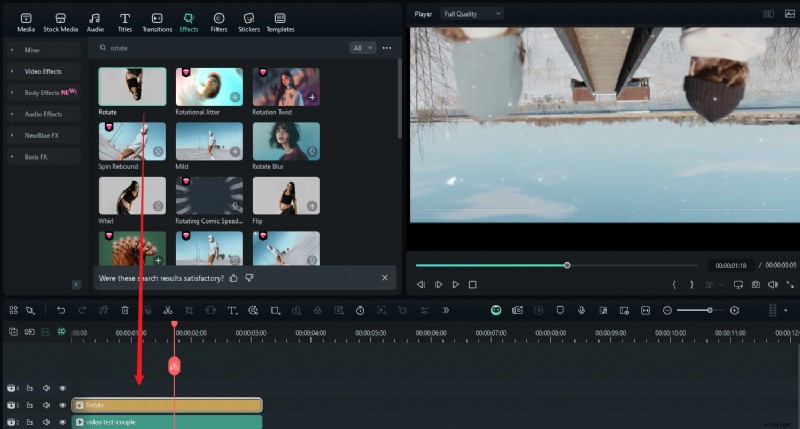The image size is (800, 429).
Task: Select the Whirl effect thumbnail
Action: [x=132, y=196]
